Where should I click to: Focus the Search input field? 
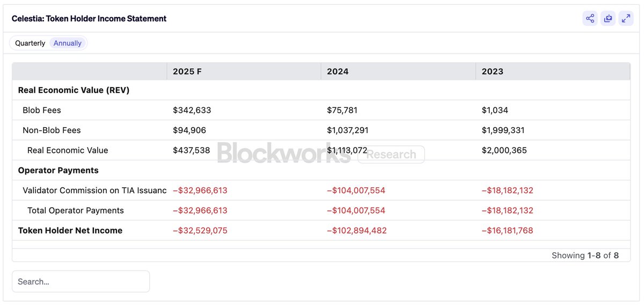80,281
